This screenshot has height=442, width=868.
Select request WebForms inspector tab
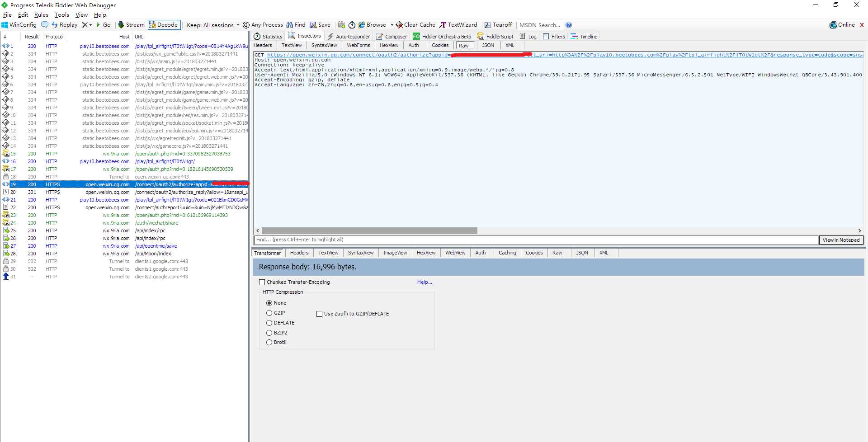pos(358,45)
